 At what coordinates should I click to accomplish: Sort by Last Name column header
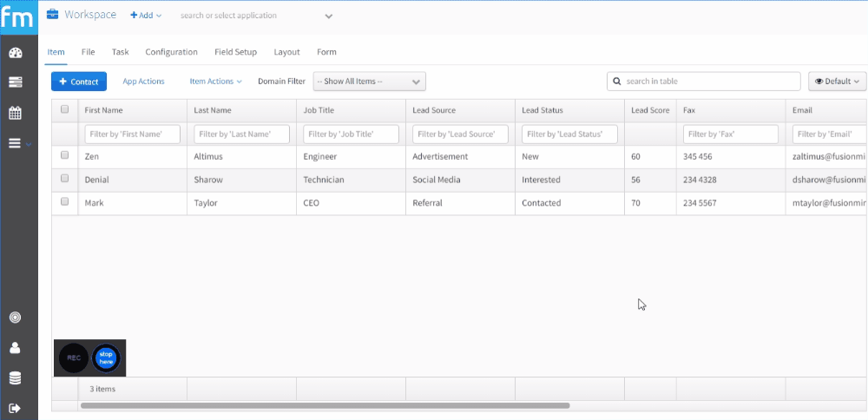click(241, 110)
